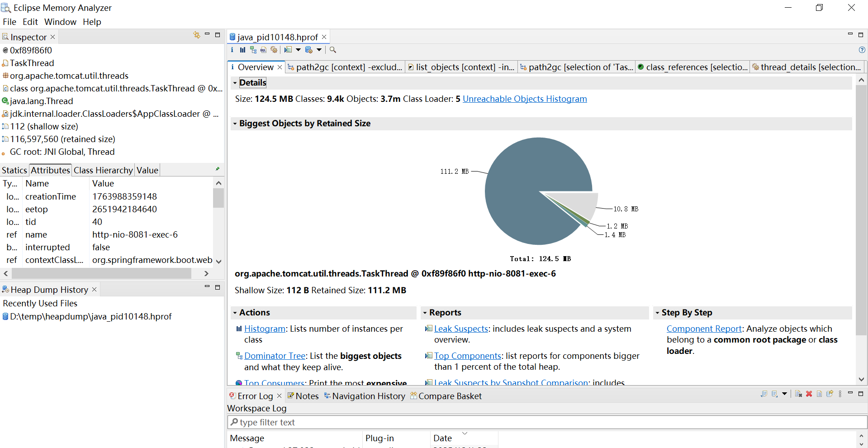The image size is (868, 448).
Task: Click the export log icon
Action: click(764, 394)
